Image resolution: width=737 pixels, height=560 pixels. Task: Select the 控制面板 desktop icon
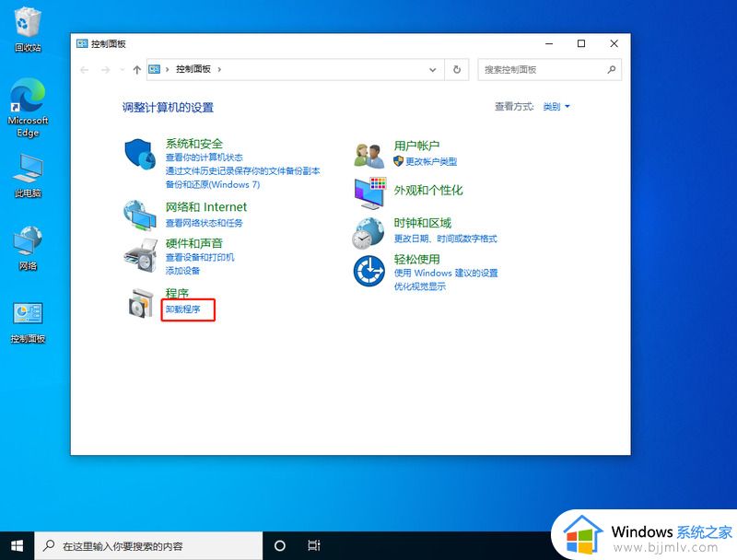(28, 322)
